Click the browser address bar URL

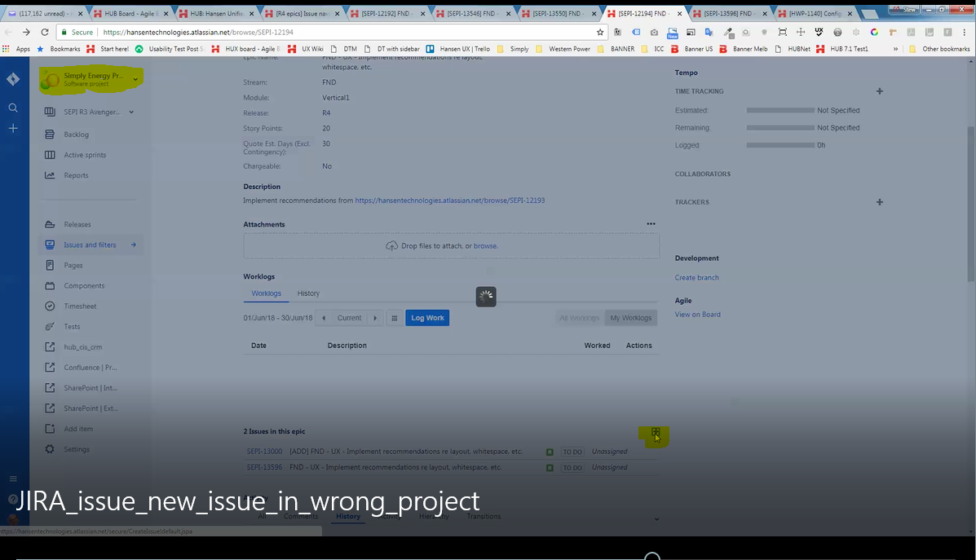tap(198, 32)
